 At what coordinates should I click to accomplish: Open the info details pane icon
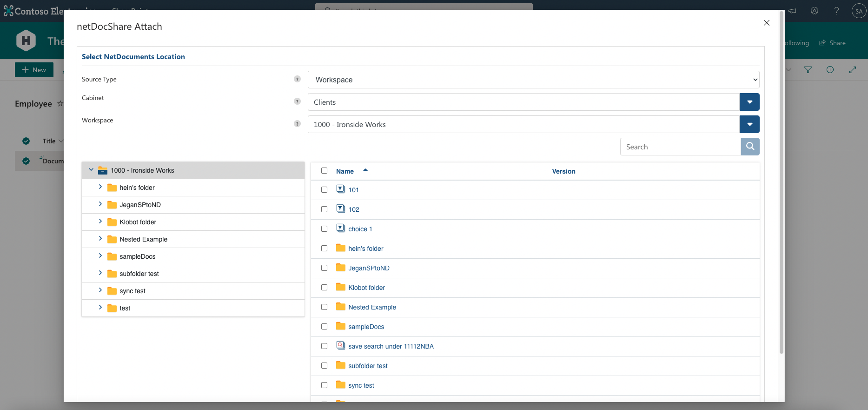click(830, 70)
